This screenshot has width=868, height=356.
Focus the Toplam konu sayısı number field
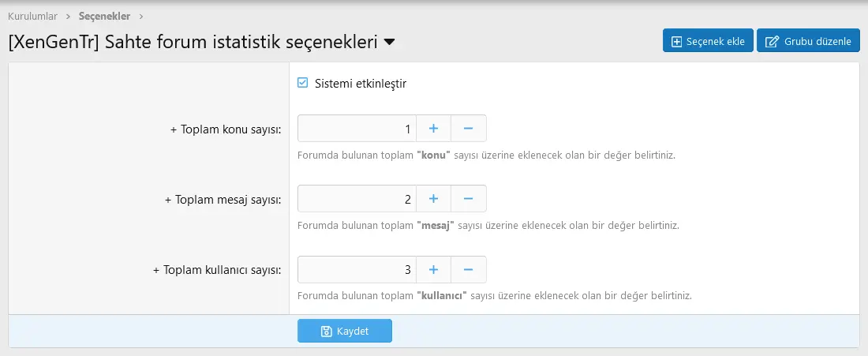(x=357, y=129)
